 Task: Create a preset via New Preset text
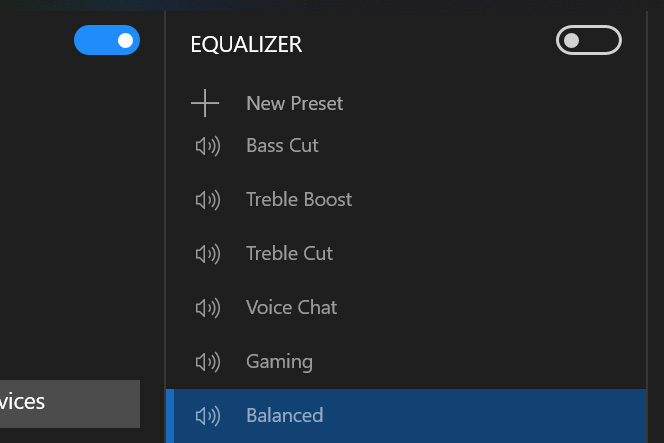294,103
